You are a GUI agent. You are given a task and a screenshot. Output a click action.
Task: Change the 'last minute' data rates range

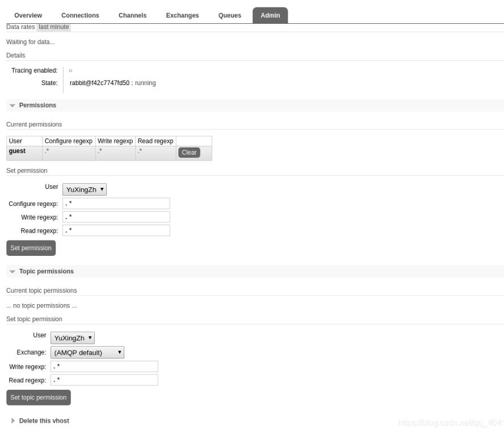[x=54, y=27]
